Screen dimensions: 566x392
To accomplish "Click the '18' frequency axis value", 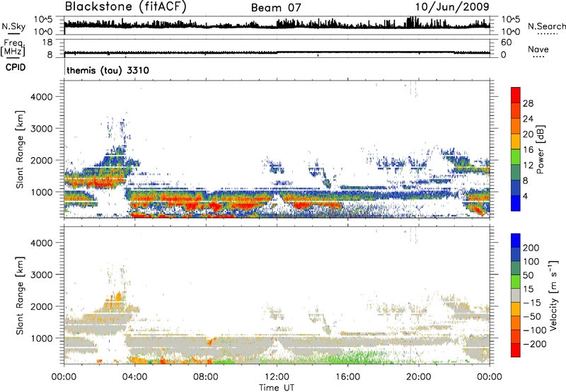I will coord(47,42).
